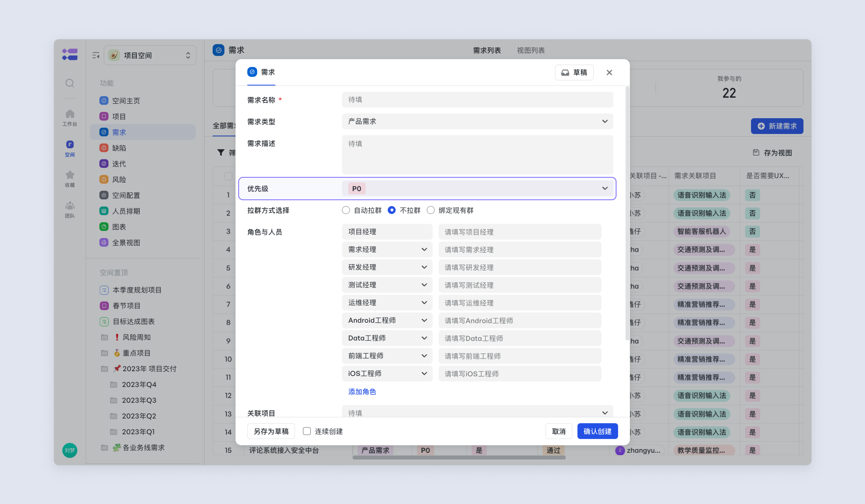Image resolution: width=865 pixels, height=504 pixels.
Task: Select the 空间 icon in left rail
Action: (x=70, y=148)
